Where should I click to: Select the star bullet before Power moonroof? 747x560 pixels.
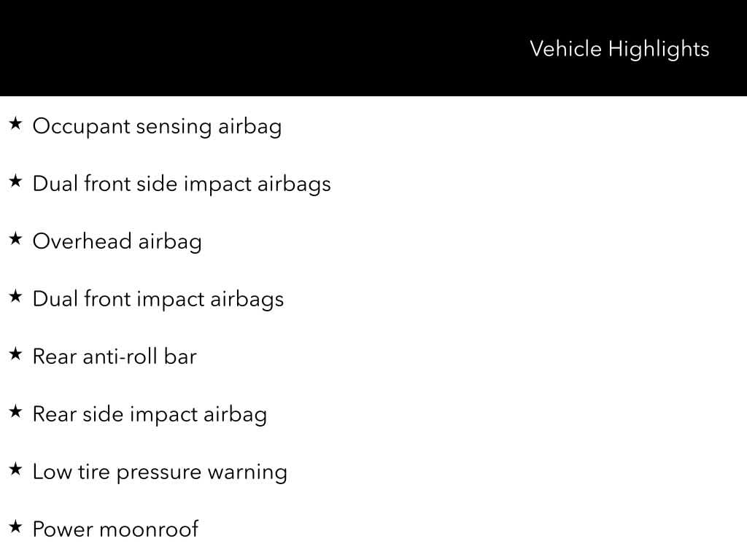[x=15, y=527]
